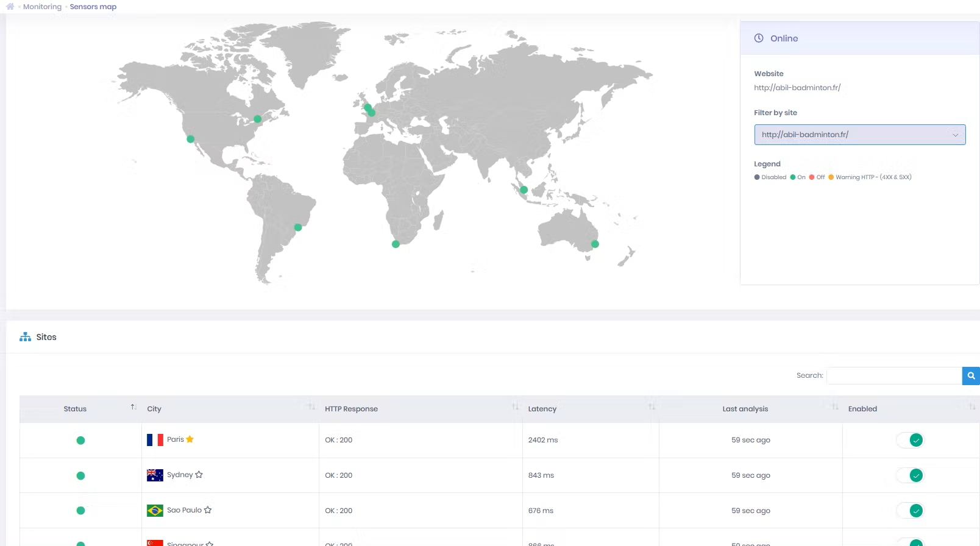The image size is (980, 546).
Task: Toggle the Sydney sensor enabled switch
Action: 911,475
